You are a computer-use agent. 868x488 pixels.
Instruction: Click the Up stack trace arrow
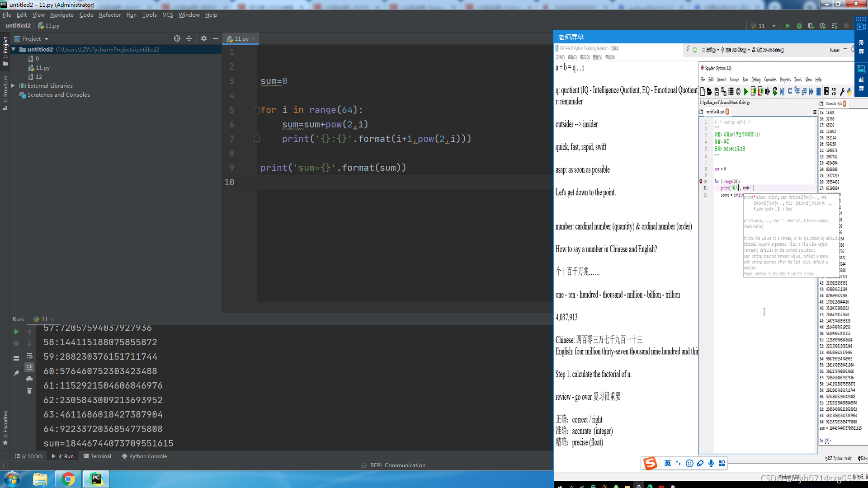29,332
